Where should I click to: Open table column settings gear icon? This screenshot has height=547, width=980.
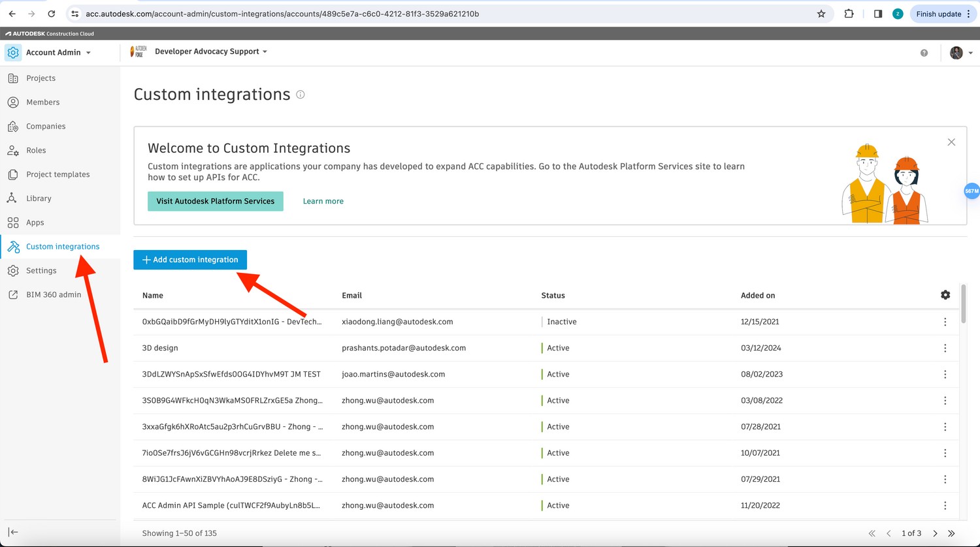(945, 295)
